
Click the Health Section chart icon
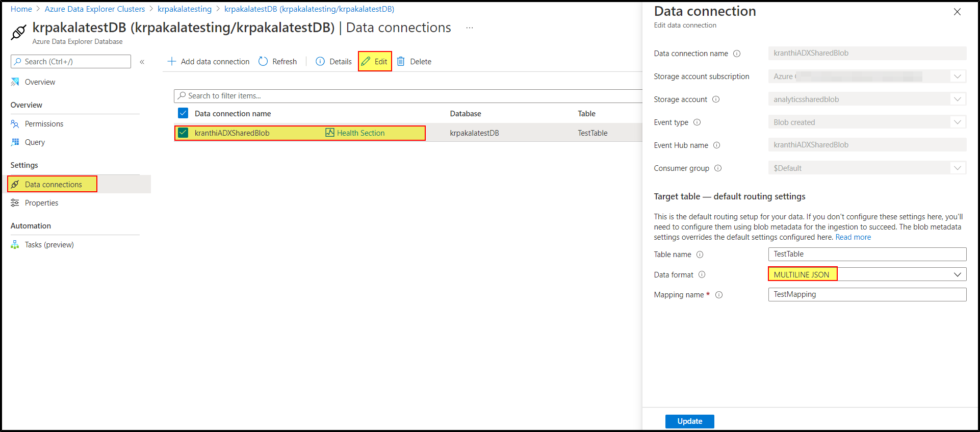(330, 133)
